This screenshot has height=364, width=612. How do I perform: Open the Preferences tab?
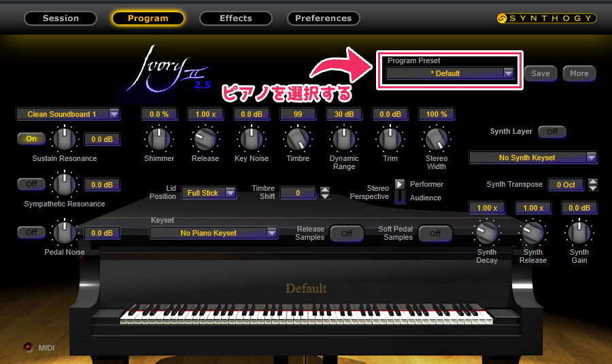(x=323, y=18)
